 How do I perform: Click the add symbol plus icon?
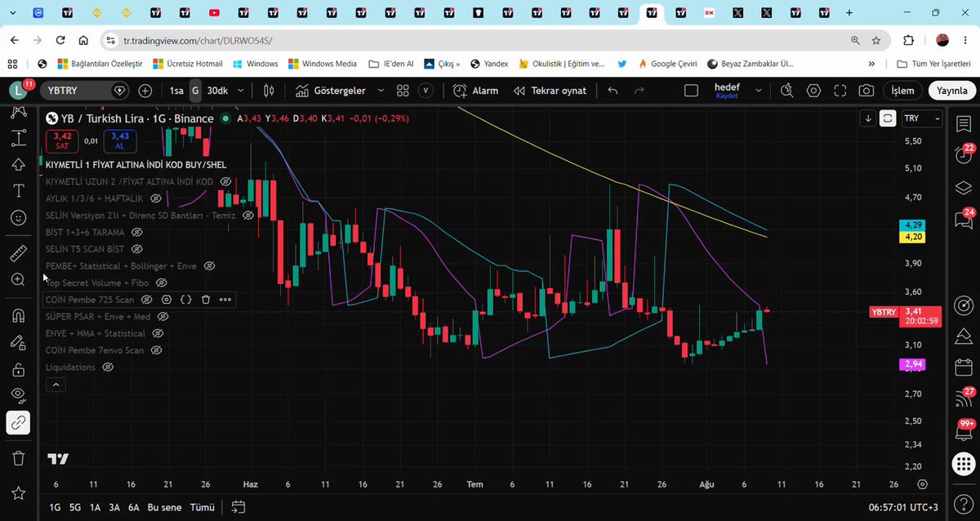tap(145, 91)
